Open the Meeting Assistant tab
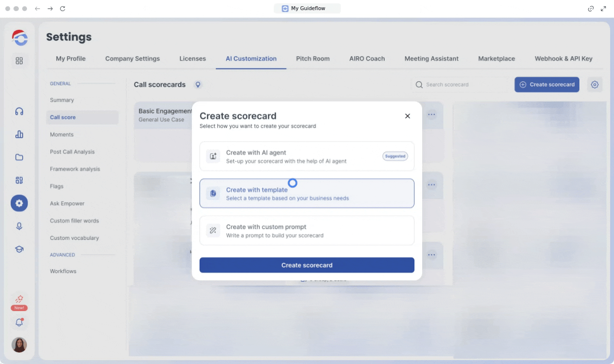 (x=431, y=59)
